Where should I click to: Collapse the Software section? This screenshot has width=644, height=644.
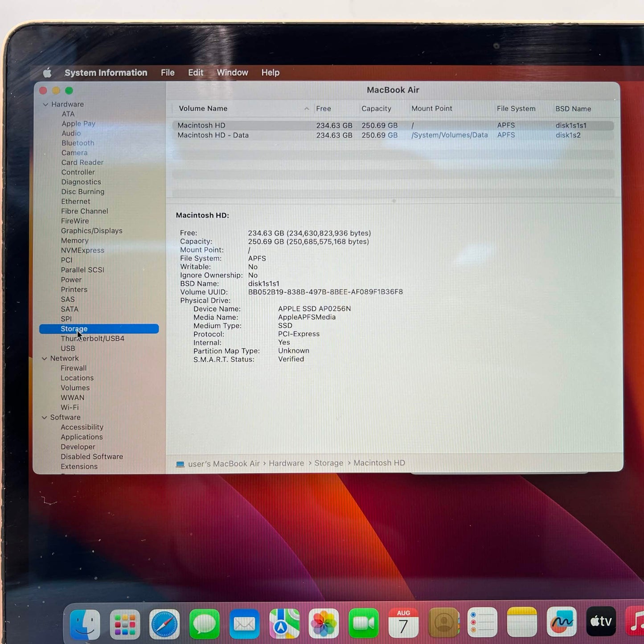[x=45, y=418]
